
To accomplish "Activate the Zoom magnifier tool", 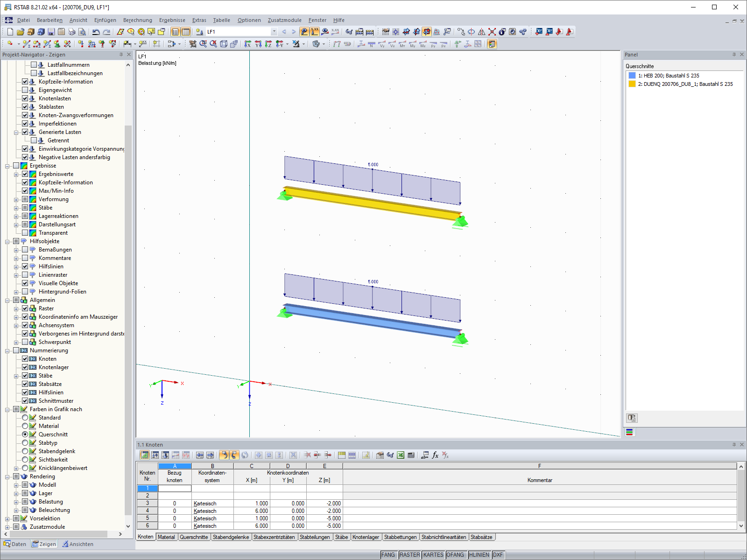I will [203, 44].
